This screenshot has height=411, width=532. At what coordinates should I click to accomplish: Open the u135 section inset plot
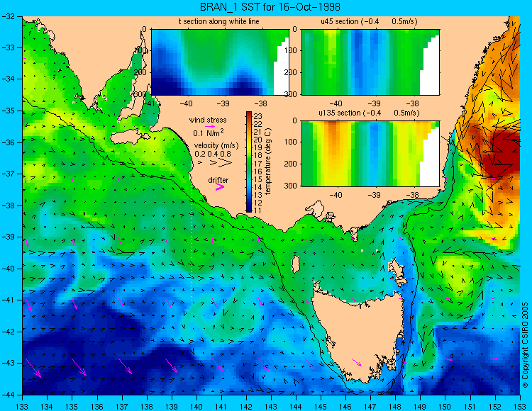[370, 154]
